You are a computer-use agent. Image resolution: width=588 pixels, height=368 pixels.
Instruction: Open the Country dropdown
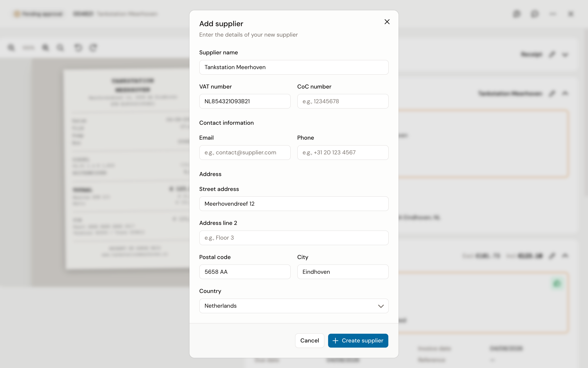pos(294,306)
